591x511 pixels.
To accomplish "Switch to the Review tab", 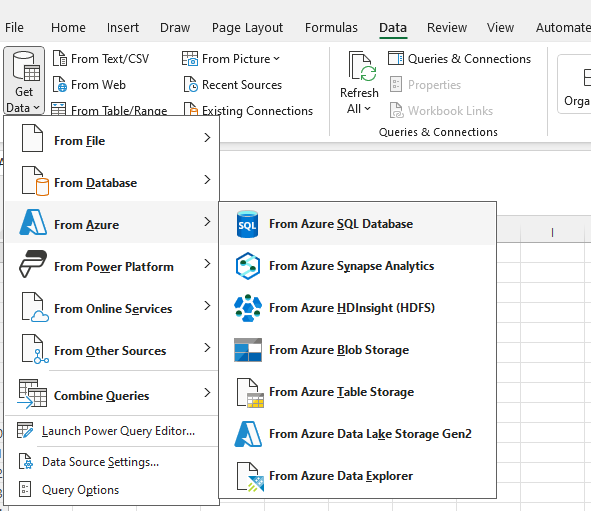I will 447,28.
